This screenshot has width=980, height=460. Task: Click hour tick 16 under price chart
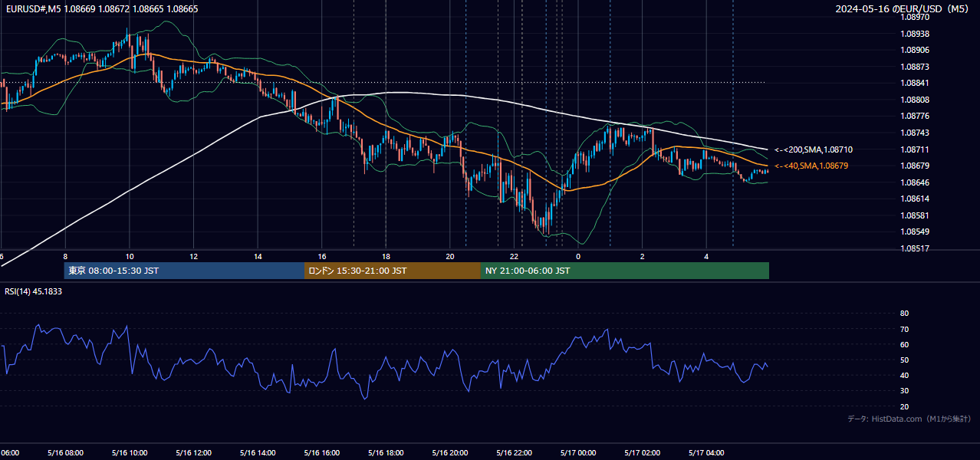point(322,256)
